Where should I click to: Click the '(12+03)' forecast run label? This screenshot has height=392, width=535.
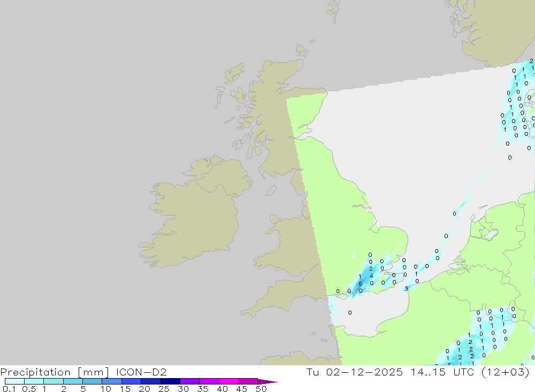(x=506, y=372)
